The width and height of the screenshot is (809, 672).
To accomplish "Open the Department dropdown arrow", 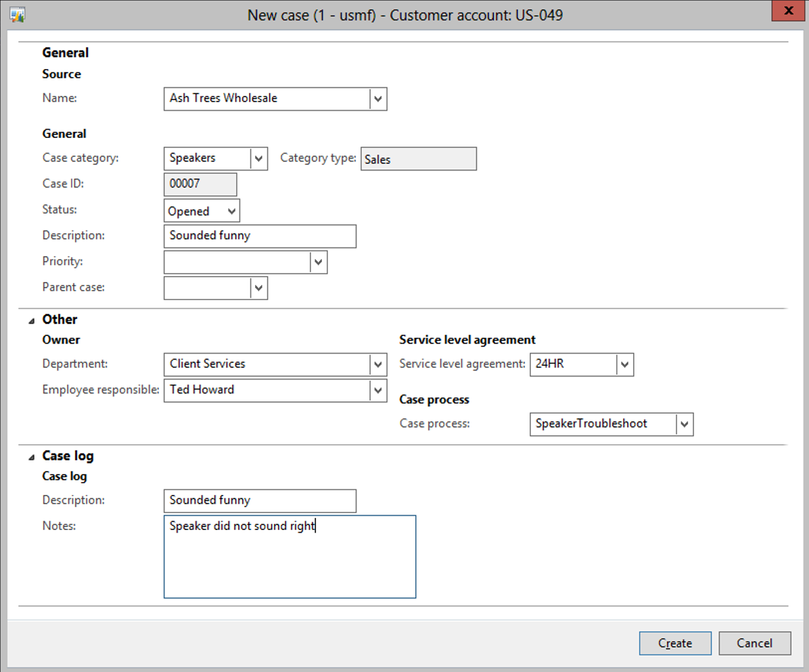I will point(378,364).
